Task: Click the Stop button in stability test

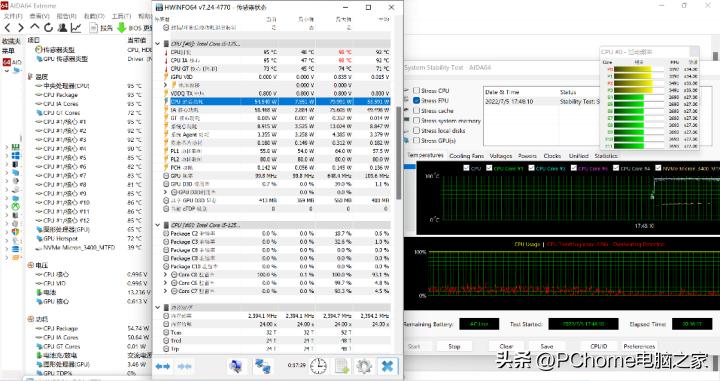Action: 454,346
